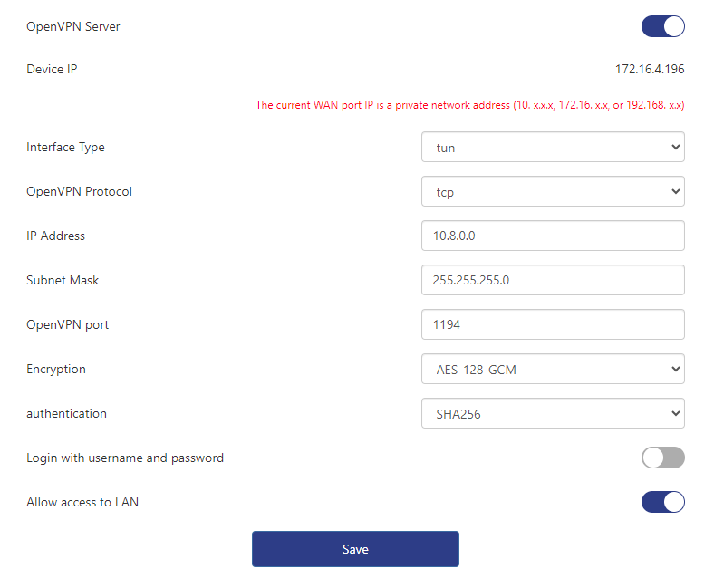Screen dimensions: 714x588
Task: Click the Interface Type label
Action: [x=65, y=147]
